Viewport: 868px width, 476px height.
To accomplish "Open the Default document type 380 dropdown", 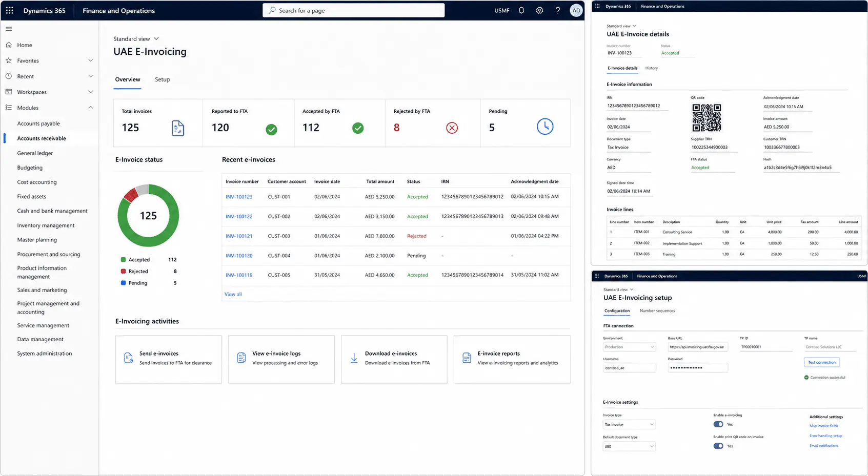I will pos(629,446).
